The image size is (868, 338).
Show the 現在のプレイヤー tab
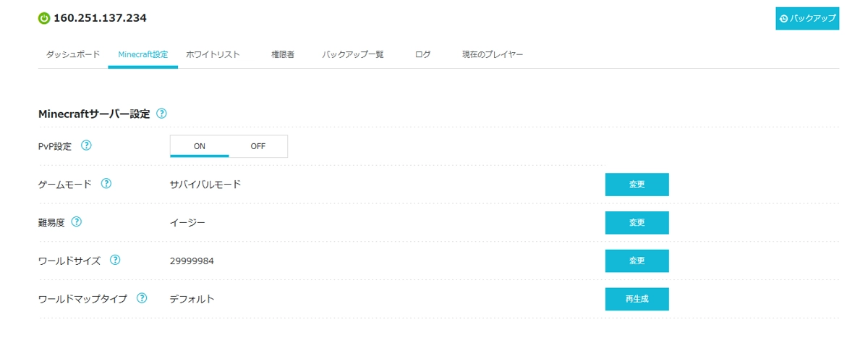click(493, 55)
